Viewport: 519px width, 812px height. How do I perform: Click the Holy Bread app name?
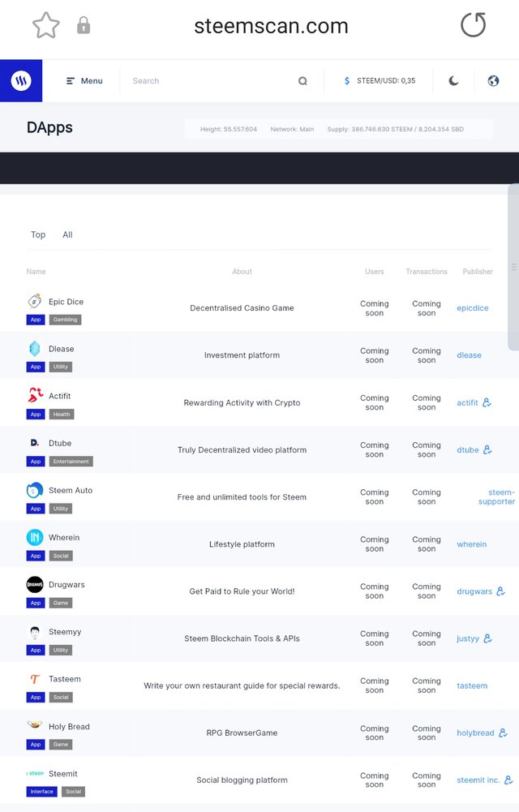69,727
